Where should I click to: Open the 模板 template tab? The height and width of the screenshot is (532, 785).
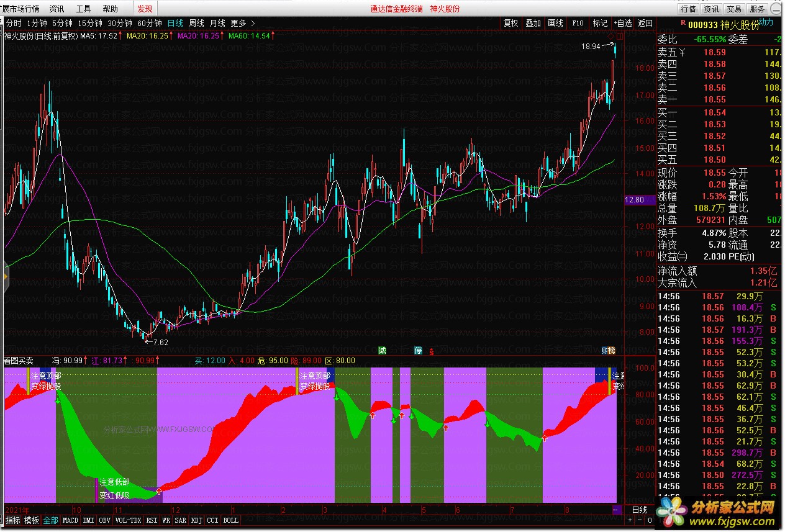[31, 520]
